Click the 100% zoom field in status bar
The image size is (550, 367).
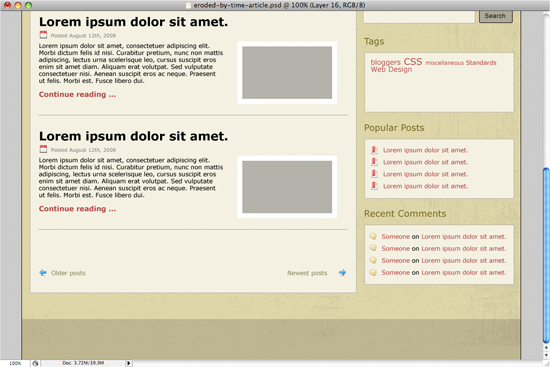pyautogui.click(x=15, y=363)
